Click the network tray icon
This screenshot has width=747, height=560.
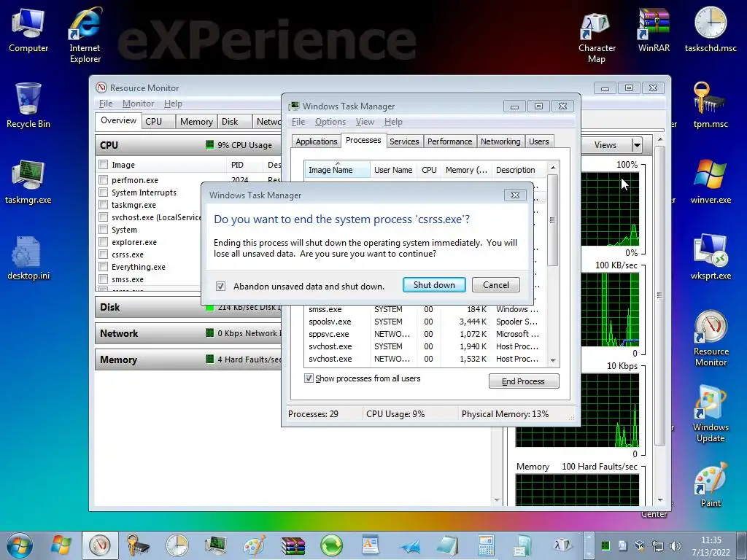tap(657, 545)
